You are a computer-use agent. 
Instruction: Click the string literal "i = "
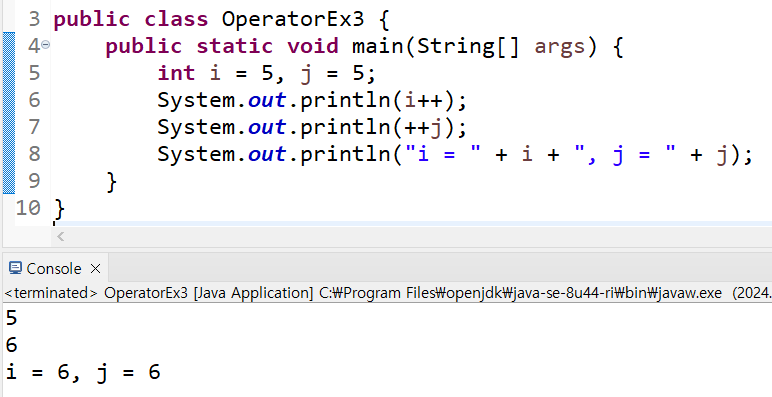[x=442, y=154]
